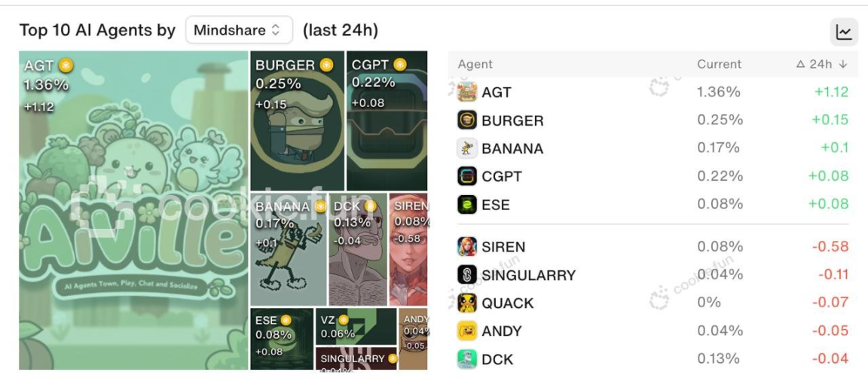The image size is (868, 390).
Task: Click the SIREN agent icon in the table
Action: [467, 246]
